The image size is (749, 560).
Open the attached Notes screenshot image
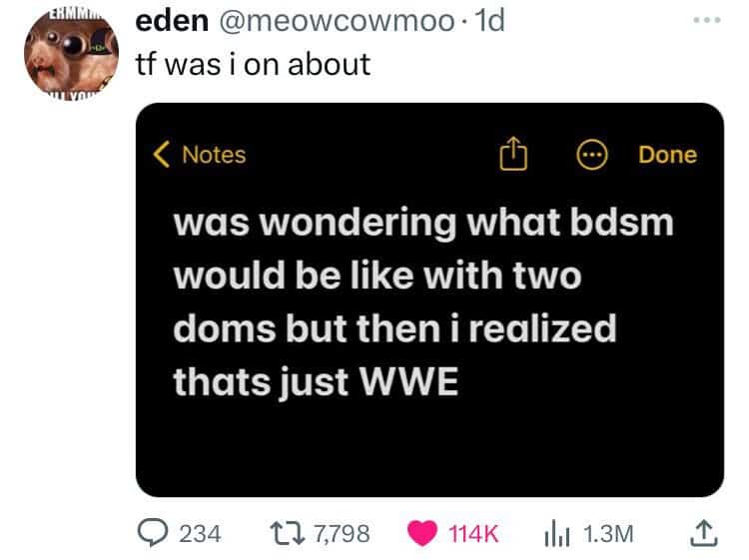429,299
